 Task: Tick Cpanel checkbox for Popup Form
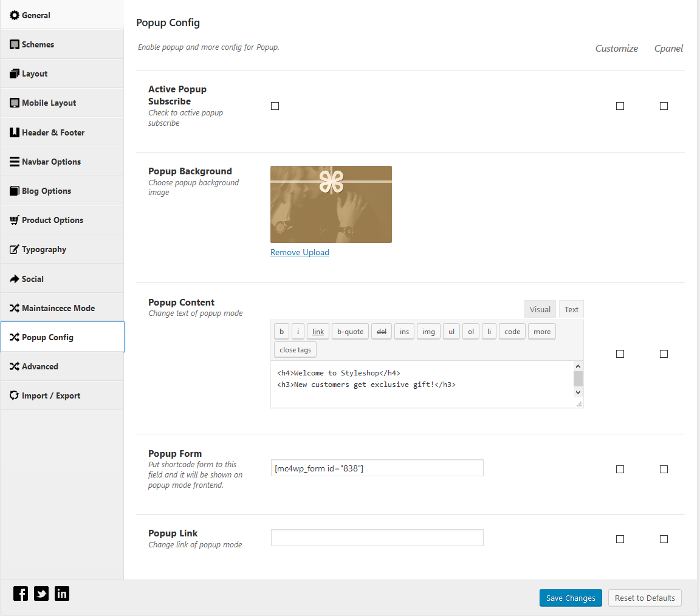664,469
